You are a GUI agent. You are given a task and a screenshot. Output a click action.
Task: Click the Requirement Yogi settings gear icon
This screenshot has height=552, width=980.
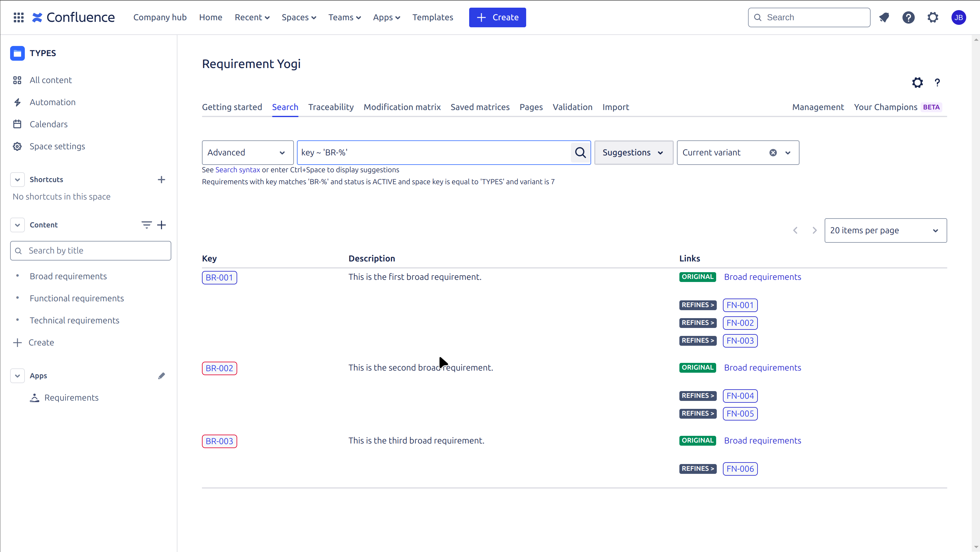pos(917,82)
